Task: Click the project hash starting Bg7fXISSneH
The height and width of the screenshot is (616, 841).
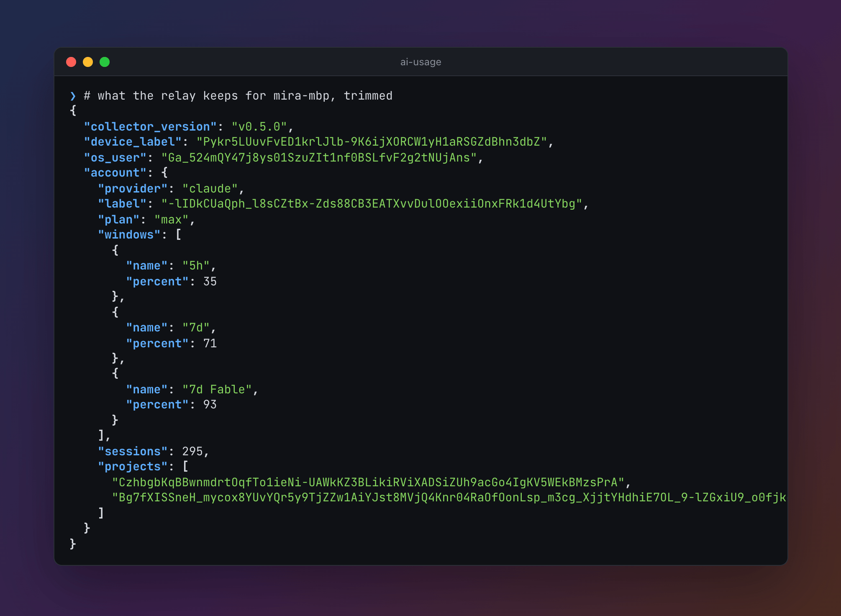Action: pyautogui.click(x=449, y=498)
